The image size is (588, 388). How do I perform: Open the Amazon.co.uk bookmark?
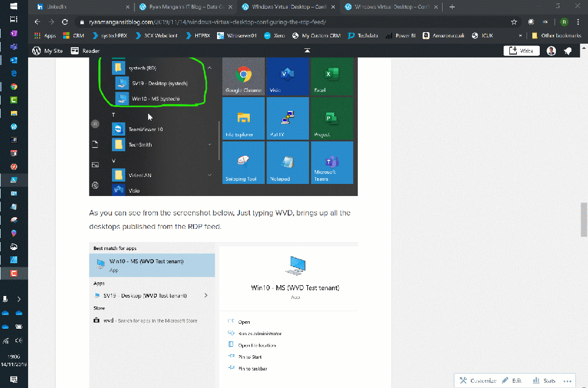[x=443, y=36]
